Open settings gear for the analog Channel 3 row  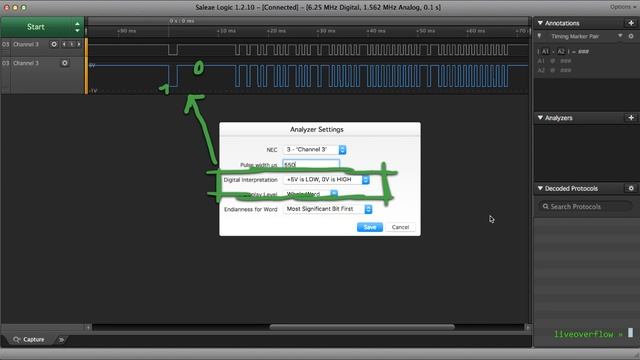pos(64,63)
